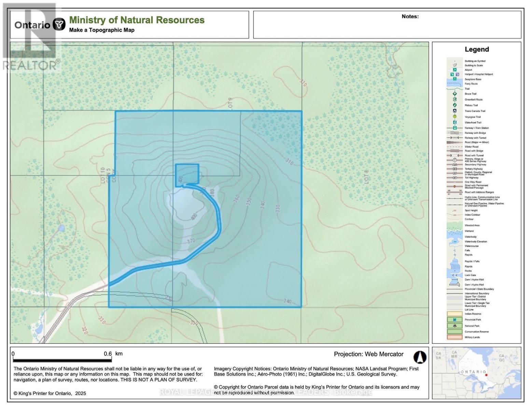Screen dimensions: 532x410
Task: Click the Bruce Trail diamond icon
Action: [x=455, y=94]
